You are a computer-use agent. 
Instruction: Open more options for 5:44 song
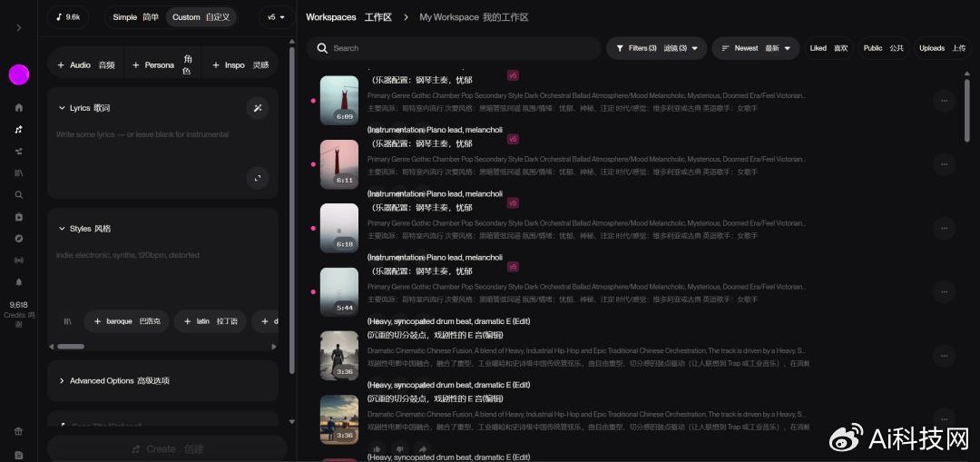click(944, 292)
